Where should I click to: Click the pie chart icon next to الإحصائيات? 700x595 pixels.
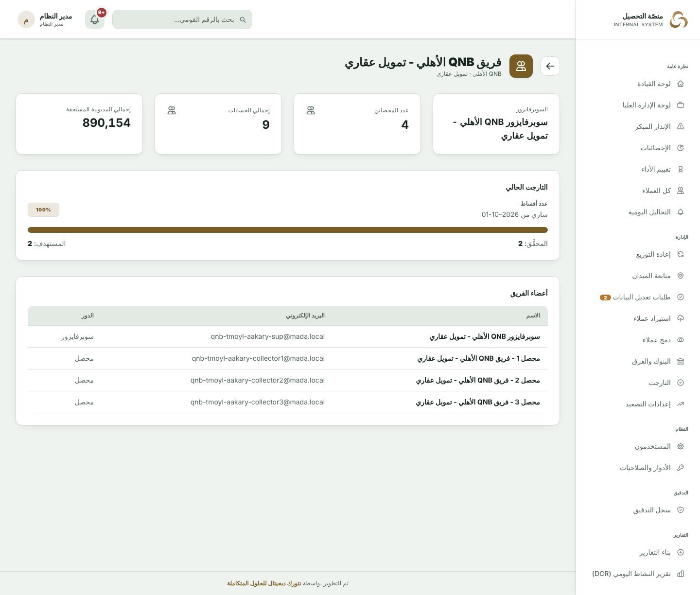point(681,148)
